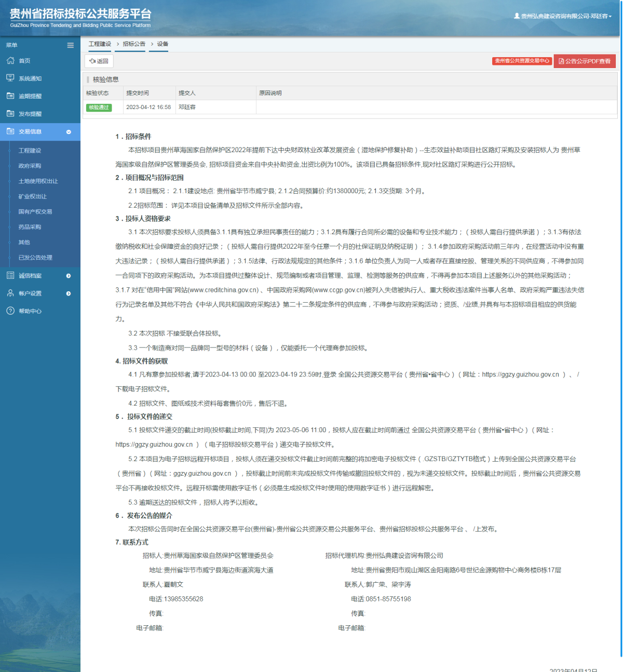Image resolution: width=623 pixels, height=672 pixels.
Task: Collapse the sidebar via hamburger icon
Action: [x=70, y=45]
